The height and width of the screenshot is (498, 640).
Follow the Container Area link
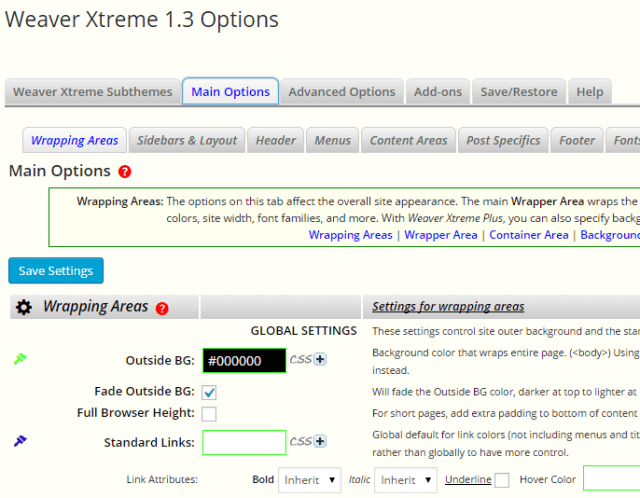529,235
